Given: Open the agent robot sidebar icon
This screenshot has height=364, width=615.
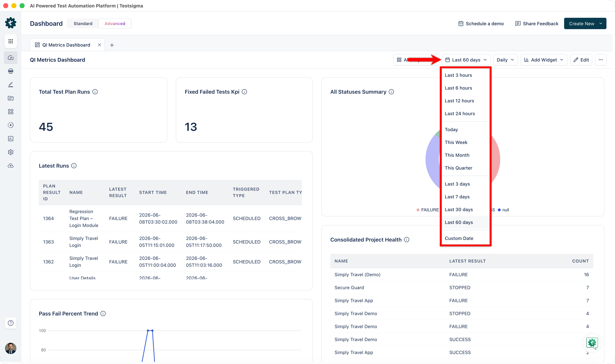Looking at the screenshot, I should coord(10,71).
